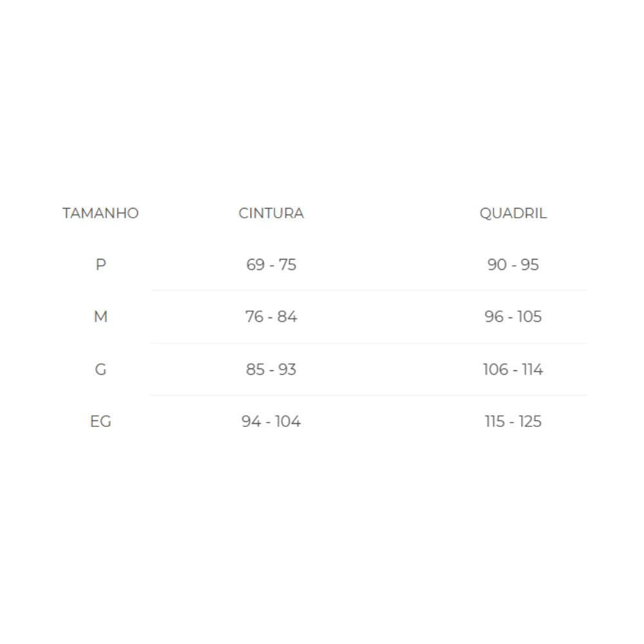
Task: Click the divider line below the P row
Action: click(368, 290)
